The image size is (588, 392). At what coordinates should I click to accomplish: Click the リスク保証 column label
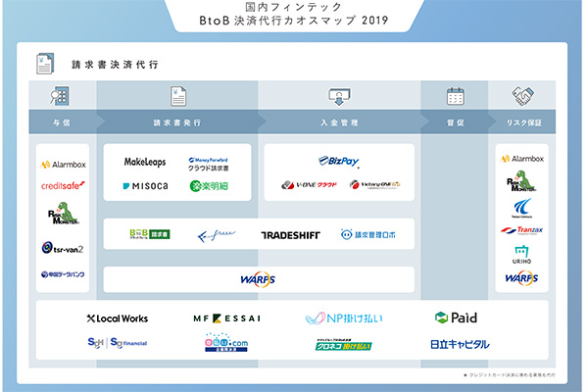coord(524,122)
